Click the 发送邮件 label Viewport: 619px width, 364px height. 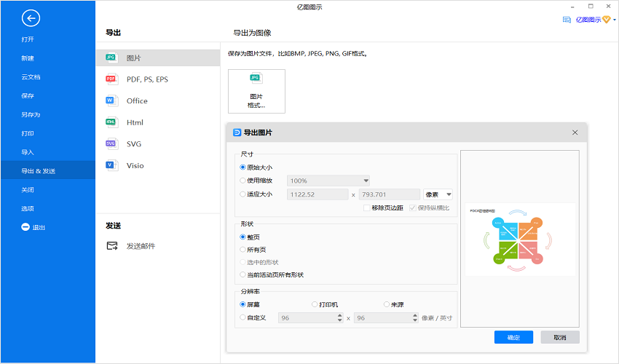click(x=141, y=246)
